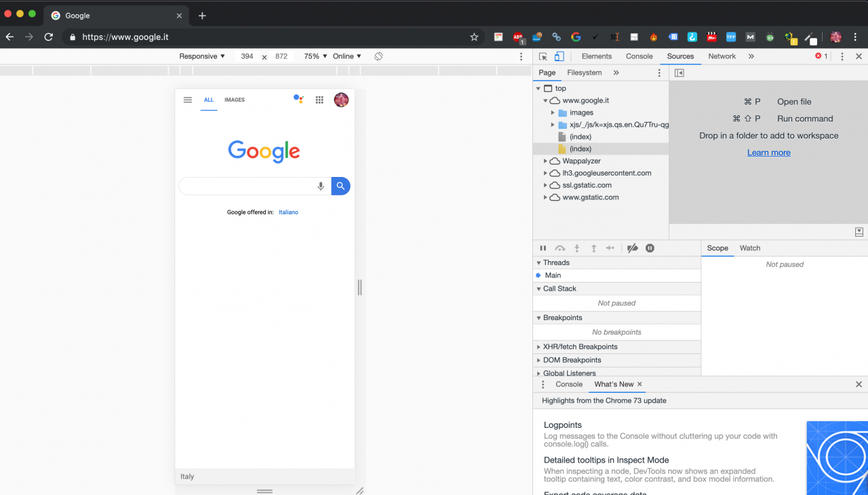Switch to the Watch tab

749,248
